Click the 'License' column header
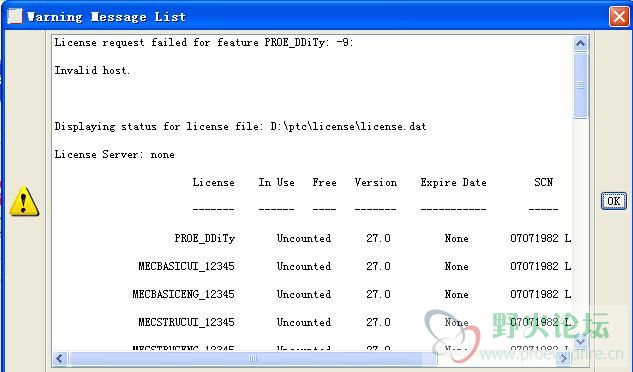The width and height of the screenshot is (633, 372). pyautogui.click(x=214, y=183)
